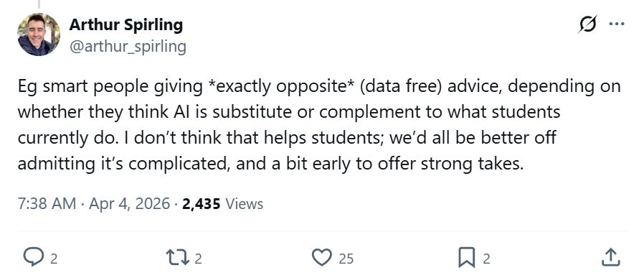Image resolution: width=644 pixels, height=278 pixels.
Task: Click the 2,435 view count number
Action: [x=202, y=203]
